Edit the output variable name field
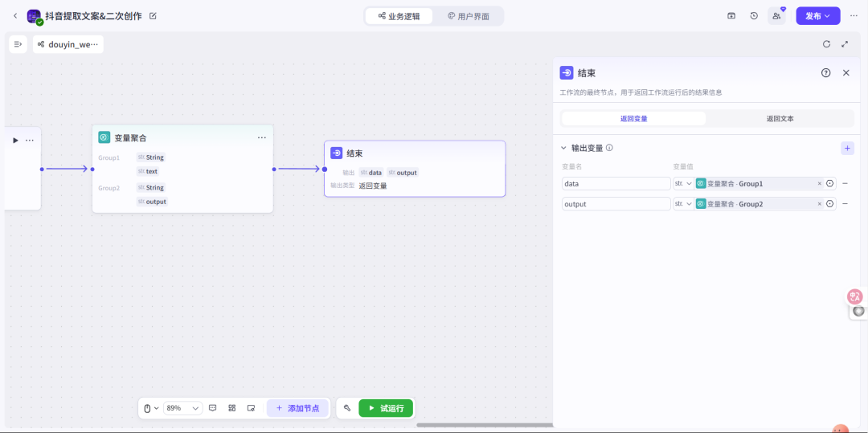The height and width of the screenshot is (433, 868). (616, 204)
